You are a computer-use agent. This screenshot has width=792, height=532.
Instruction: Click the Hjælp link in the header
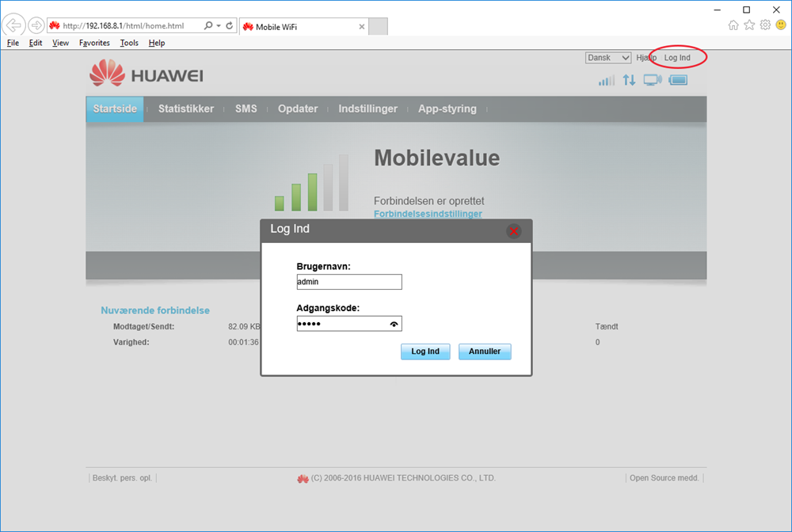(x=646, y=58)
